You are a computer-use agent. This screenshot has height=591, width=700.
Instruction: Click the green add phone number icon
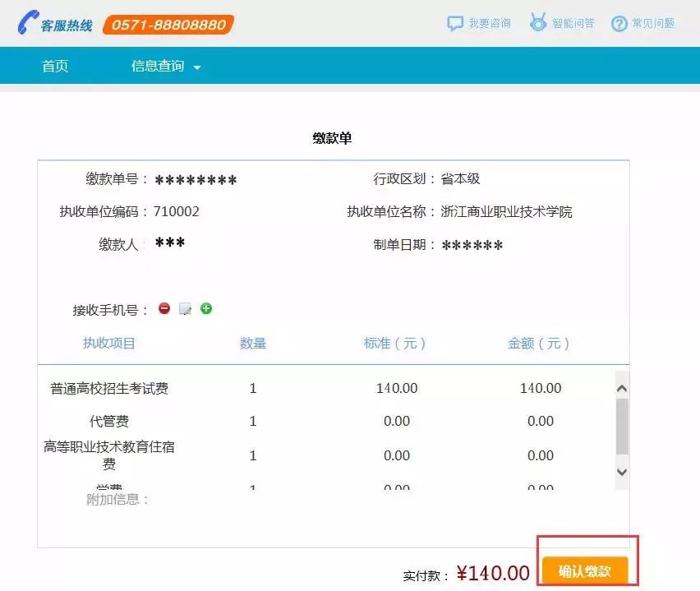[206, 308]
